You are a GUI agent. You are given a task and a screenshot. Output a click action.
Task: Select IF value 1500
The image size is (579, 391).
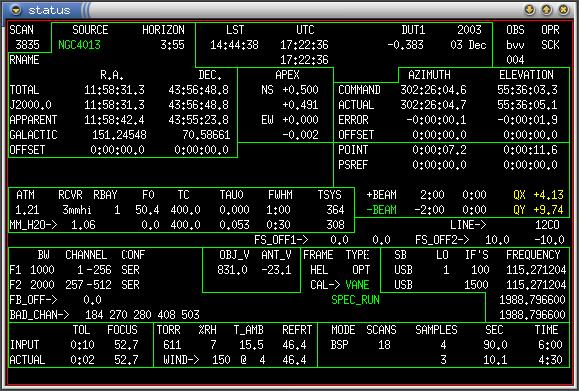click(x=476, y=285)
